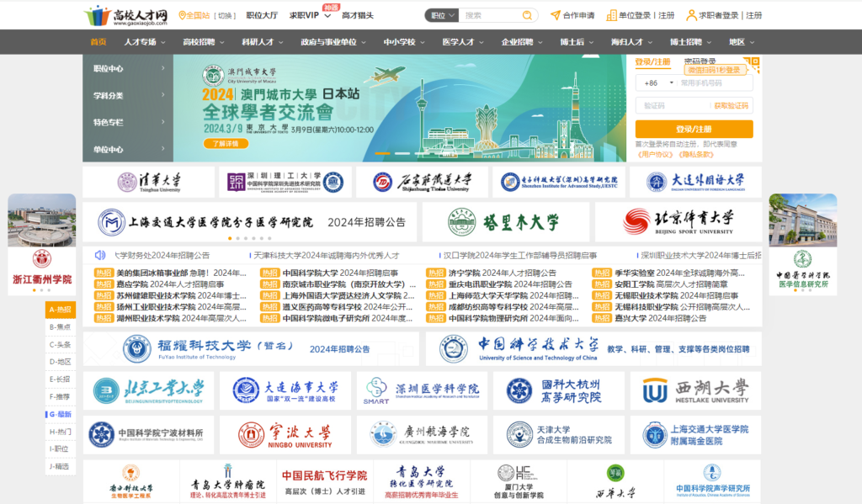
Task: Click the speaker announcement icon
Action: click(100, 255)
